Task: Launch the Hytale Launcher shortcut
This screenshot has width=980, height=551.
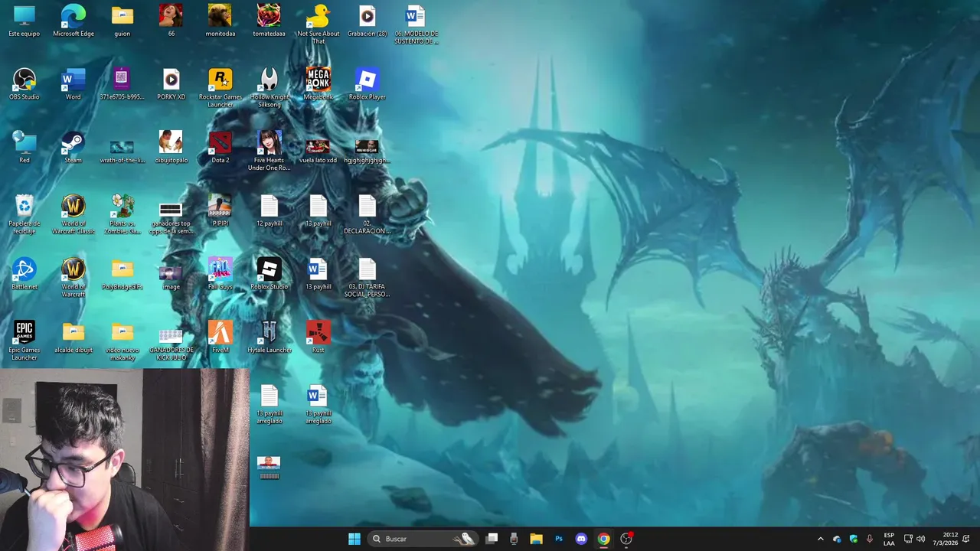Action: 269,337
